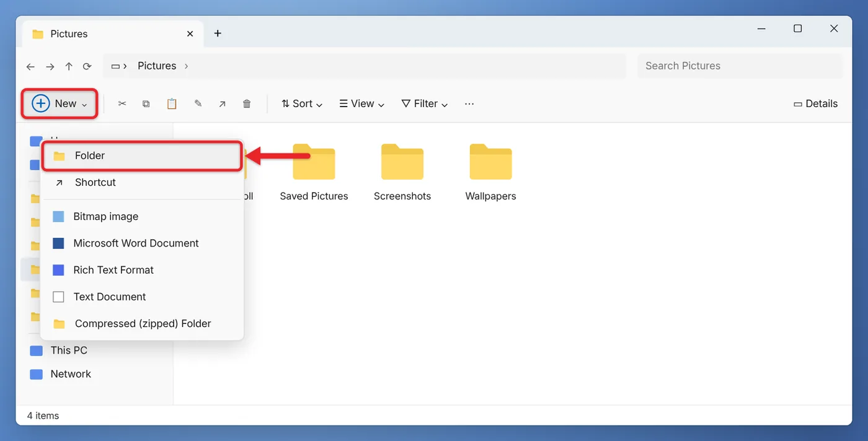868x441 pixels.
Task: Choose Text Document menu entry
Action: pyautogui.click(x=142, y=296)
